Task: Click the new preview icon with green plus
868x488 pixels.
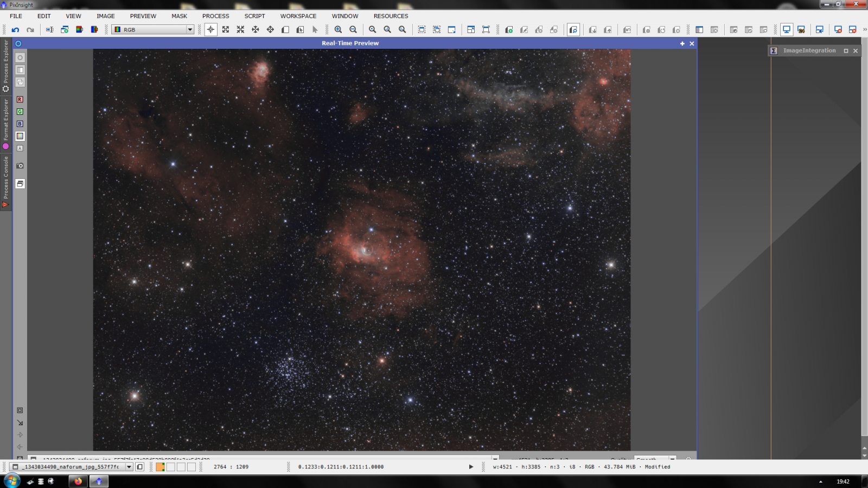Action: click(509, 30)
